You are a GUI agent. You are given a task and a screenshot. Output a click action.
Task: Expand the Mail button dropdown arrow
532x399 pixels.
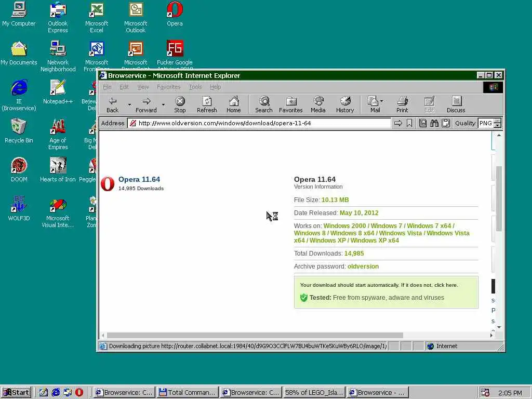pos(382,101)
